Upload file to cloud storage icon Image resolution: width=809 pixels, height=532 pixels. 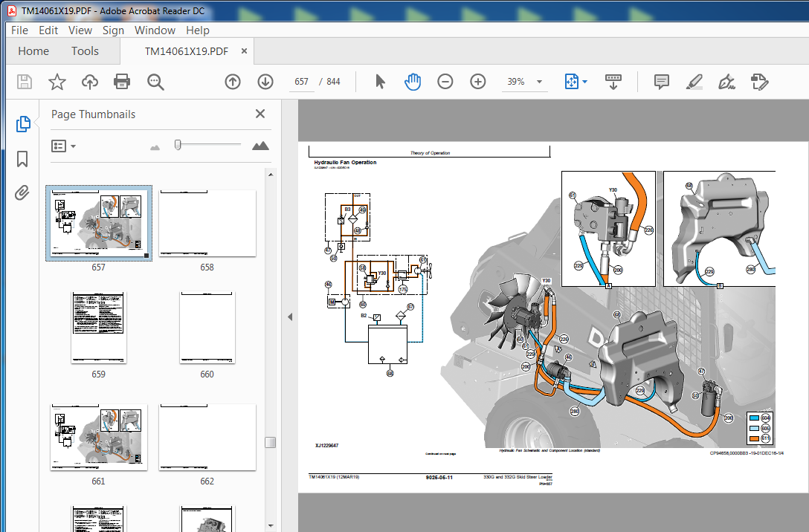pos(90,82)
